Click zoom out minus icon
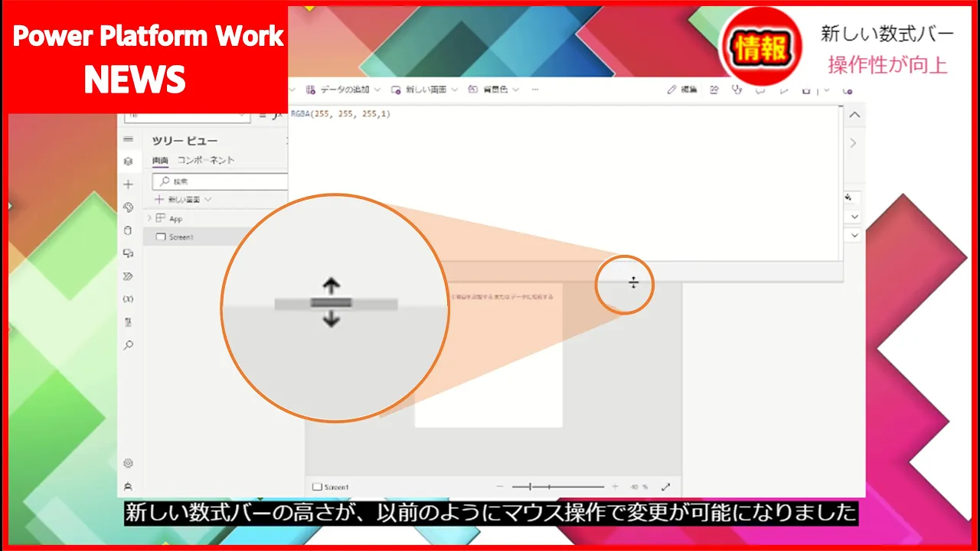Screen dimensions: 980x551 (x=500, y=487)
